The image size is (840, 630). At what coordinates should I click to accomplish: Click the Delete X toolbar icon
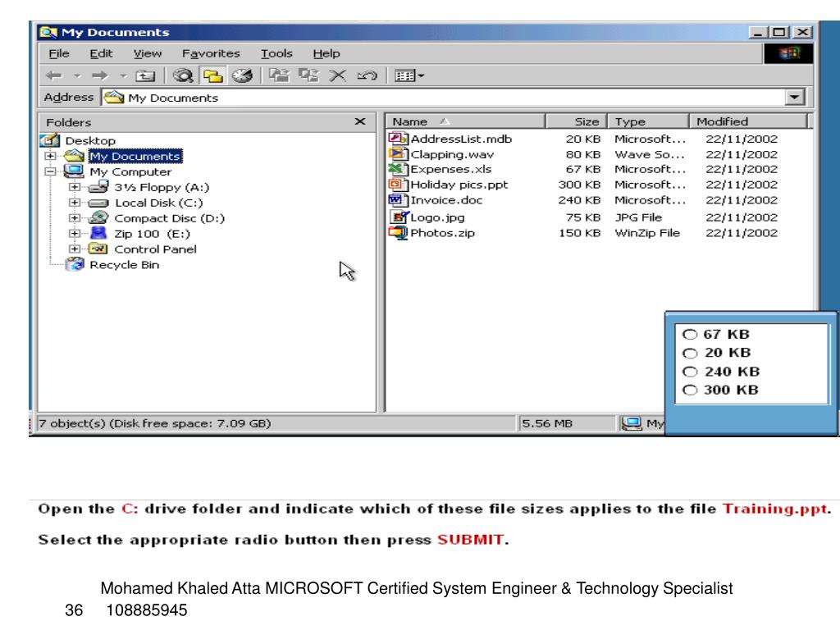[x=337, y=75]
